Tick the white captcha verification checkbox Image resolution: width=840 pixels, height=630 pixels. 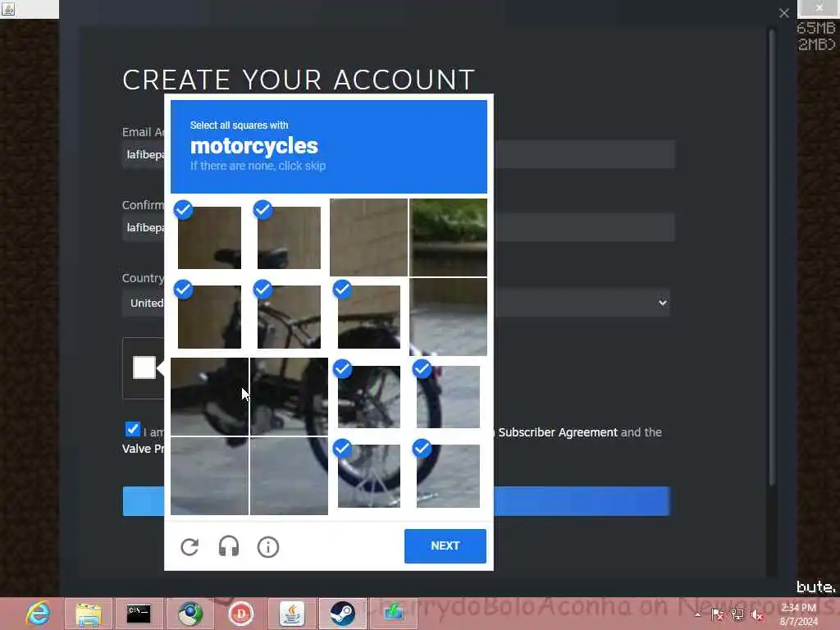[x=144, y=367]
